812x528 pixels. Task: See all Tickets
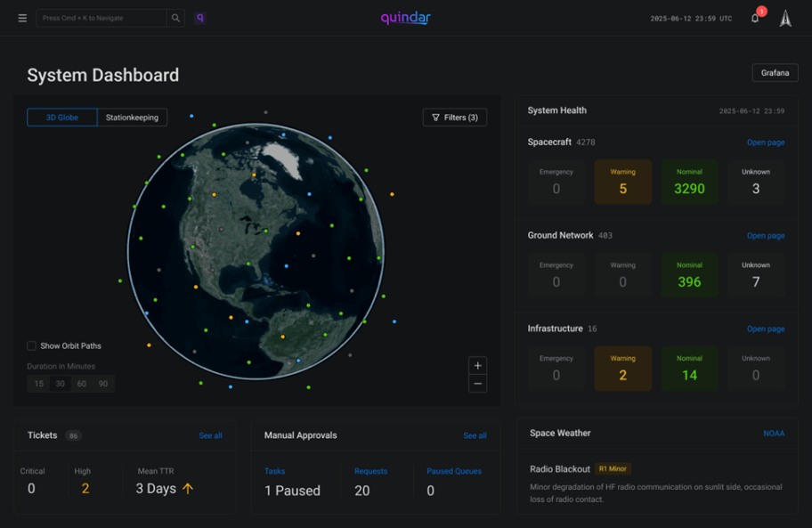point(209,435)
